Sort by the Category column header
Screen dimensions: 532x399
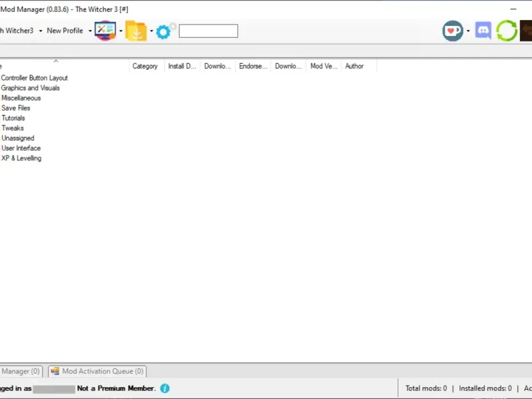coord(145,66)
